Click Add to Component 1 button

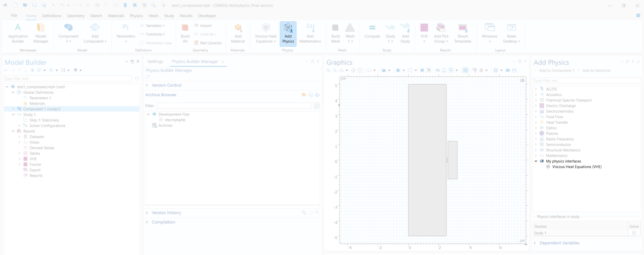pyautogui.click(x=554, y=71)
